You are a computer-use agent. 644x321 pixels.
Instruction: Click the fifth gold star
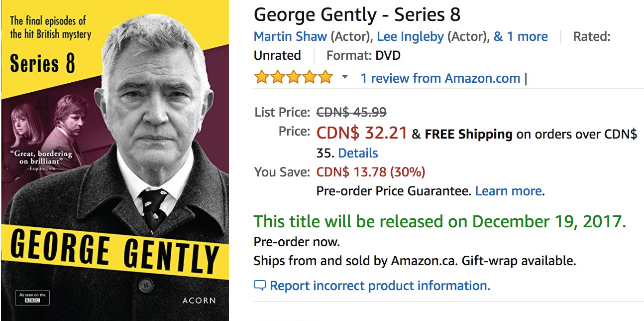pyautogui.click(x=325, y=78)
